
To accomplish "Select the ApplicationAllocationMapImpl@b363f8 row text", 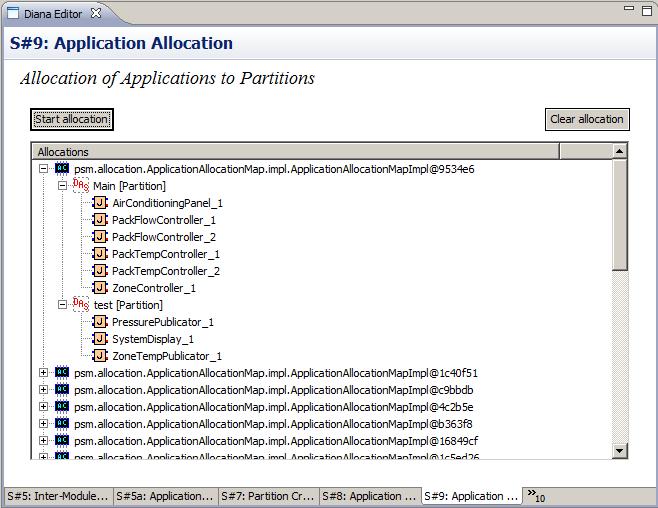I will tap(273, 424).
